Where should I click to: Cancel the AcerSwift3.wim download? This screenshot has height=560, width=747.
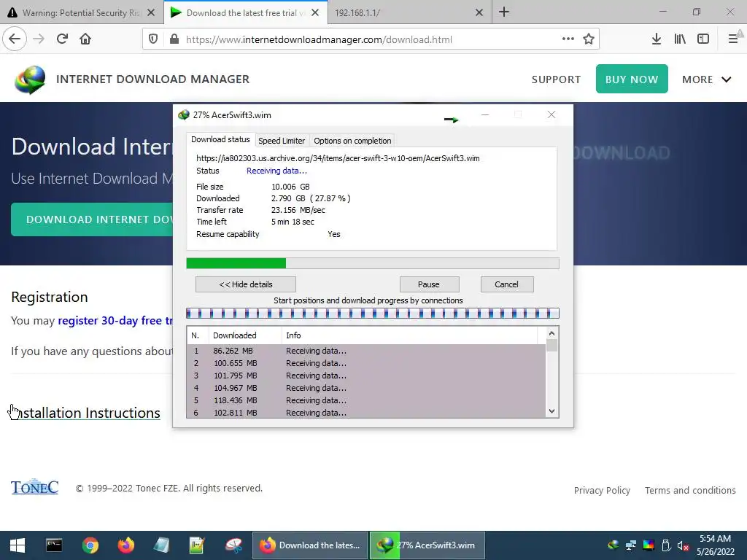(506, 284)
